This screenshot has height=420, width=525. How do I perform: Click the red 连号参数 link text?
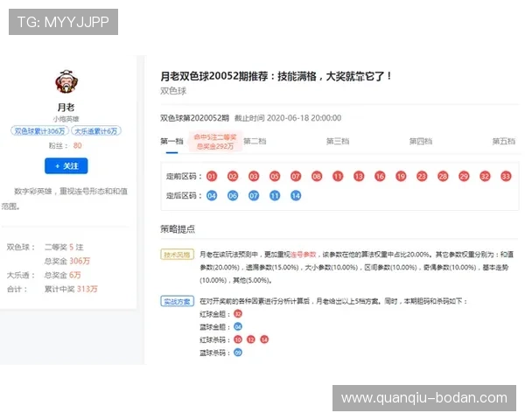304,255
